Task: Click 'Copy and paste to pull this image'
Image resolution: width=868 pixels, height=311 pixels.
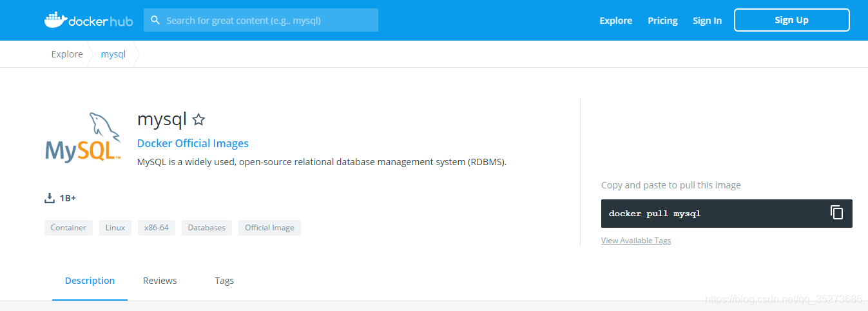Action: (671, 185)
